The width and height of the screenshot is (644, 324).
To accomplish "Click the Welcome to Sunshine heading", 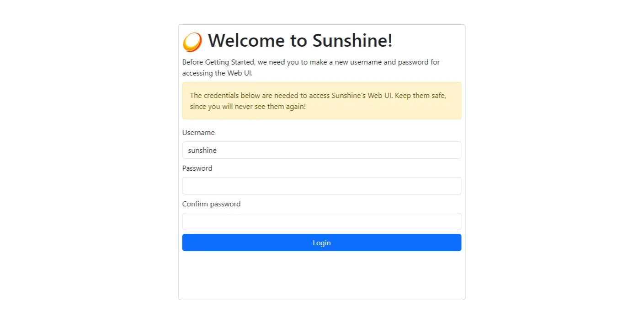I will click(x=300, y=41).
